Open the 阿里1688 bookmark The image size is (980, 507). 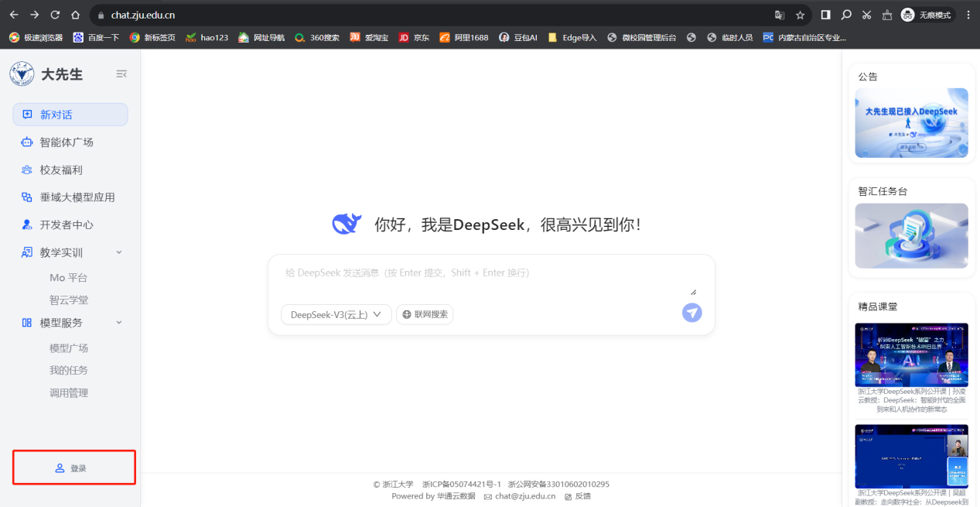[x=464, y=37]
